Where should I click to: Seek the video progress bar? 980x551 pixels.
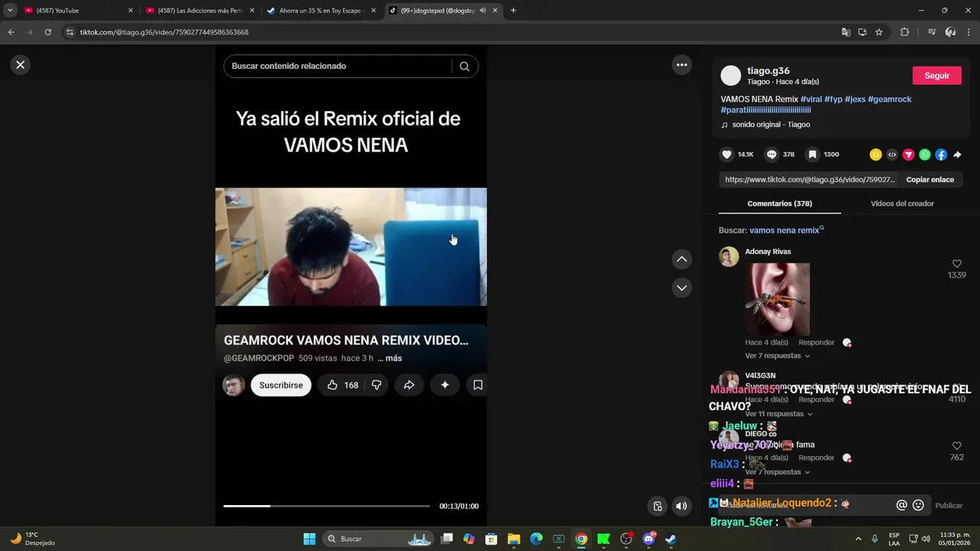pyautogui.click(x=326, y=506)
